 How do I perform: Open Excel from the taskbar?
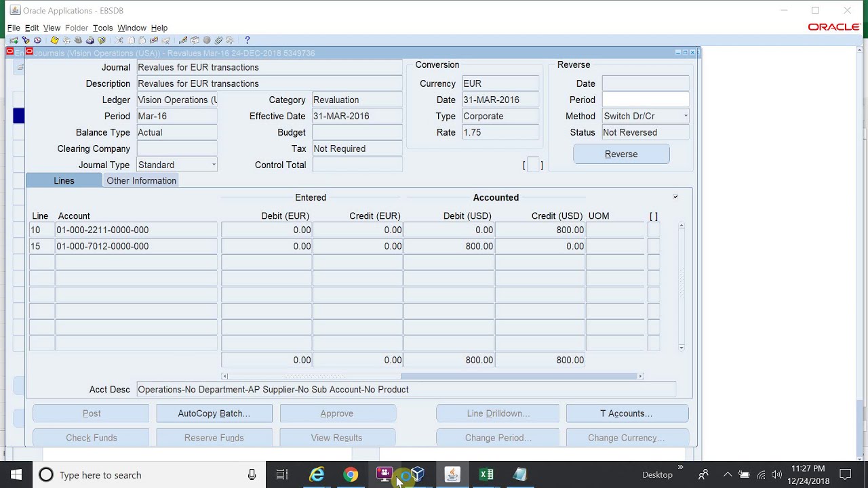click(486, 474)
